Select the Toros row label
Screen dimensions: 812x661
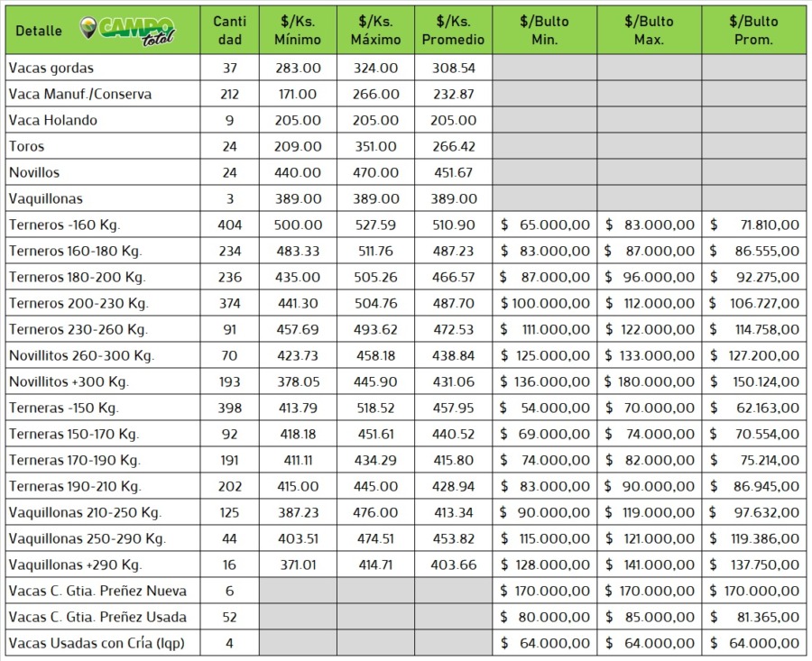point(26,146)
